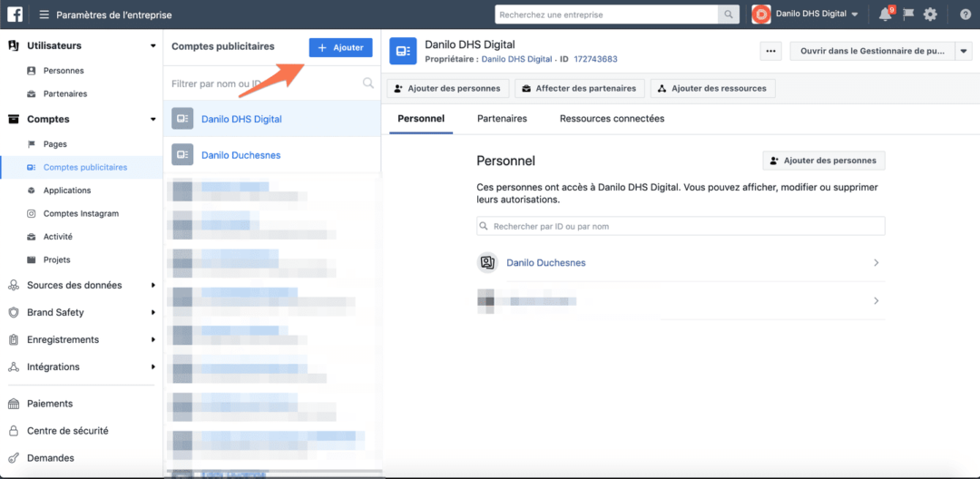Click the Rechercher par ID ou par nom field

point(681,226)
